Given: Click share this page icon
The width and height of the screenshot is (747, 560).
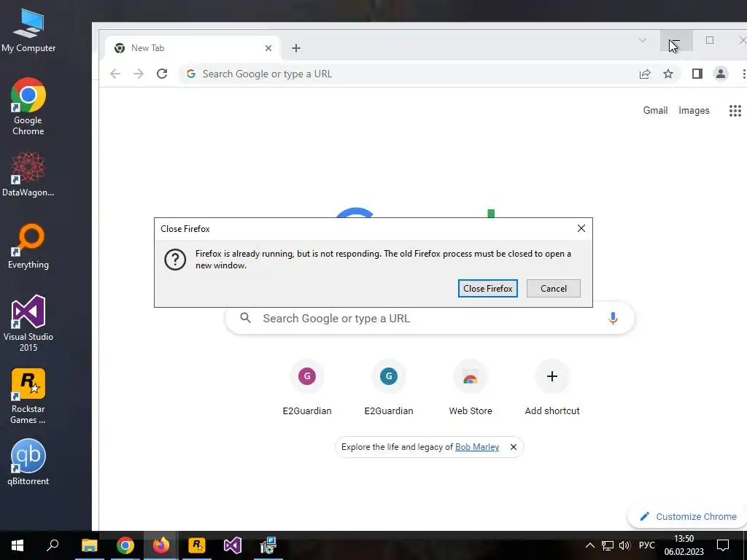Looking at the screenshot, I should (645, 74).
